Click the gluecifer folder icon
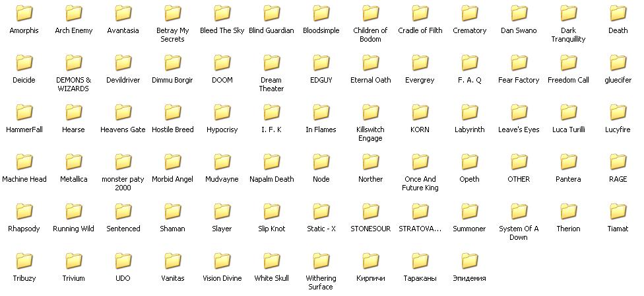 [x=618, y=63]
